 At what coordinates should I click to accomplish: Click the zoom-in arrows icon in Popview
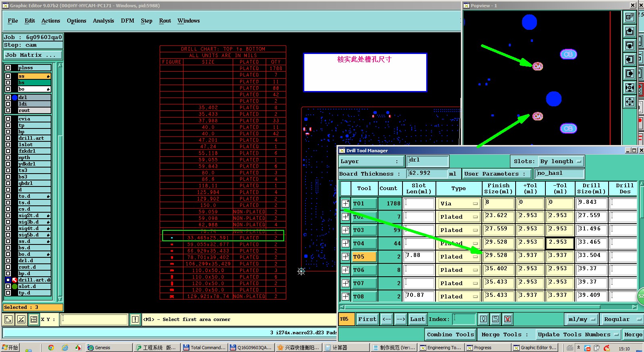(630, 88)
